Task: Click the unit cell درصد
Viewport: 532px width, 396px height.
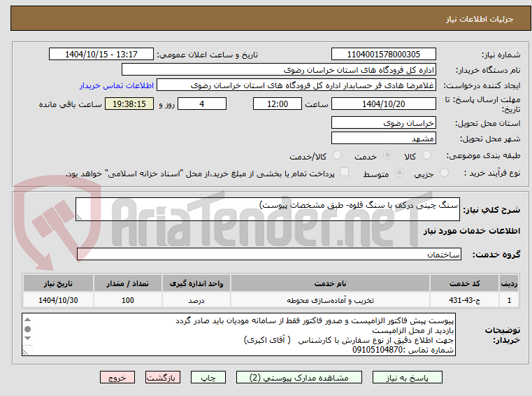Action: tap(196, 300)
